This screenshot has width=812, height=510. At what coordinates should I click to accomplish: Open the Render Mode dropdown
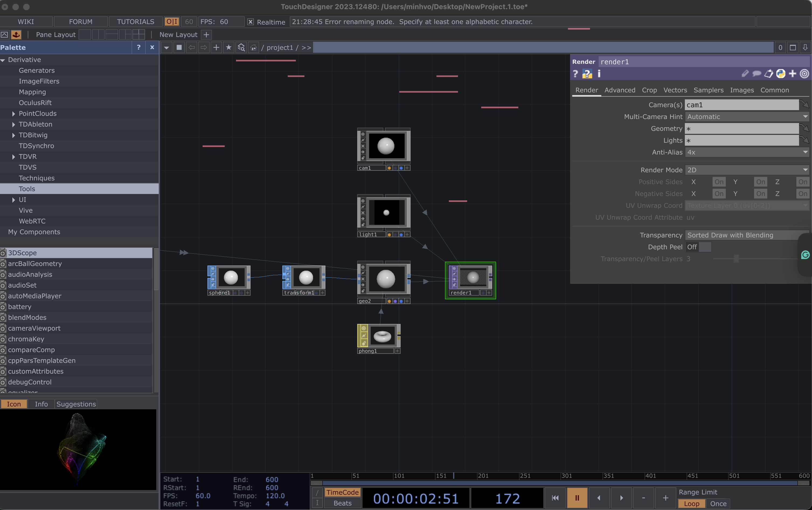coord(747,170)
